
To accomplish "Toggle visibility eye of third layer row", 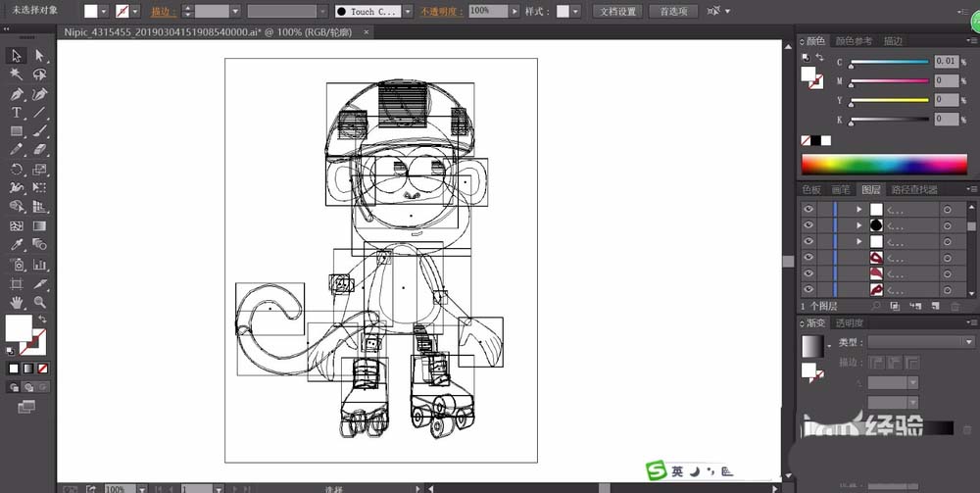I will click(808, 241).
